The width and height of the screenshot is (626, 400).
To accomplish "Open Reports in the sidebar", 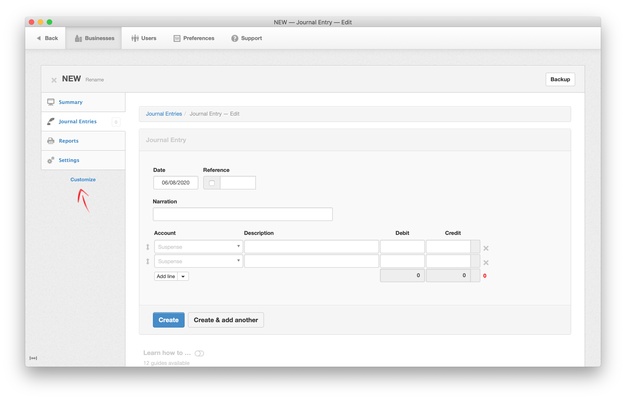I will tap(83, 141).
